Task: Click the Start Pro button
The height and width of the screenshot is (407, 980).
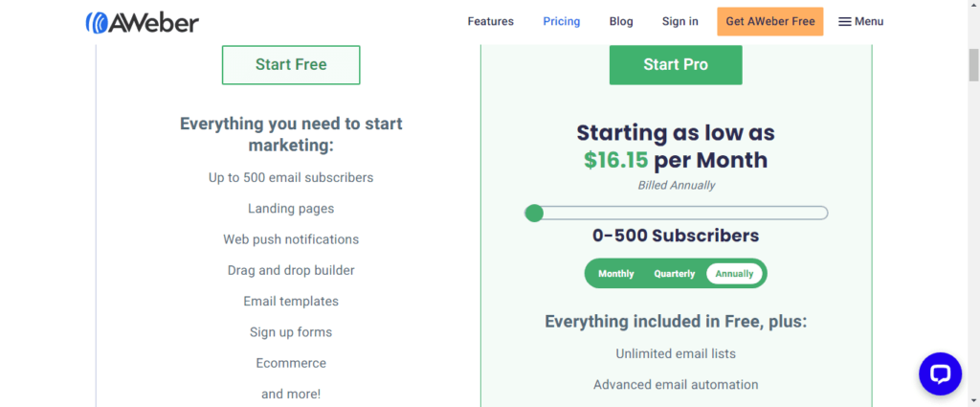Action: click(676, 65)
